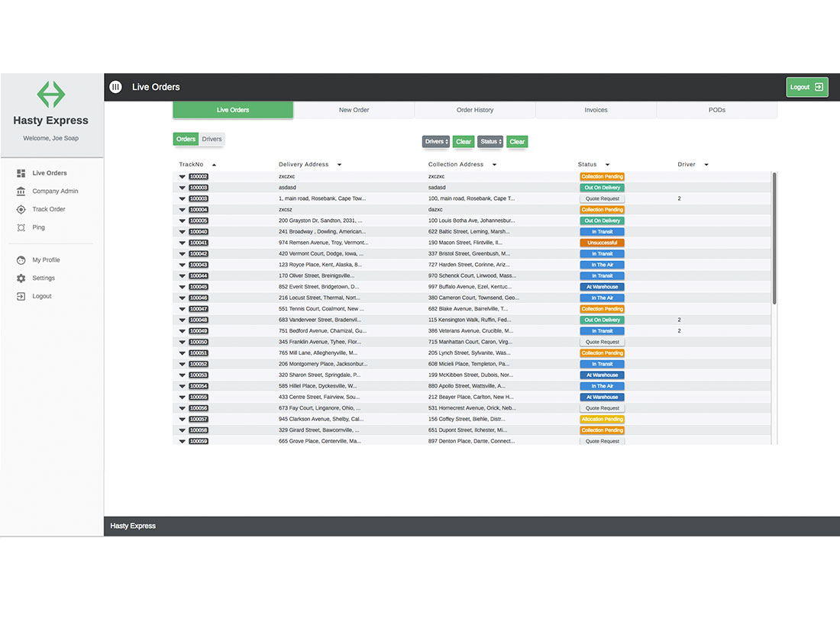
Task: Click In The Air status for 100043
Action: (603, 265)
